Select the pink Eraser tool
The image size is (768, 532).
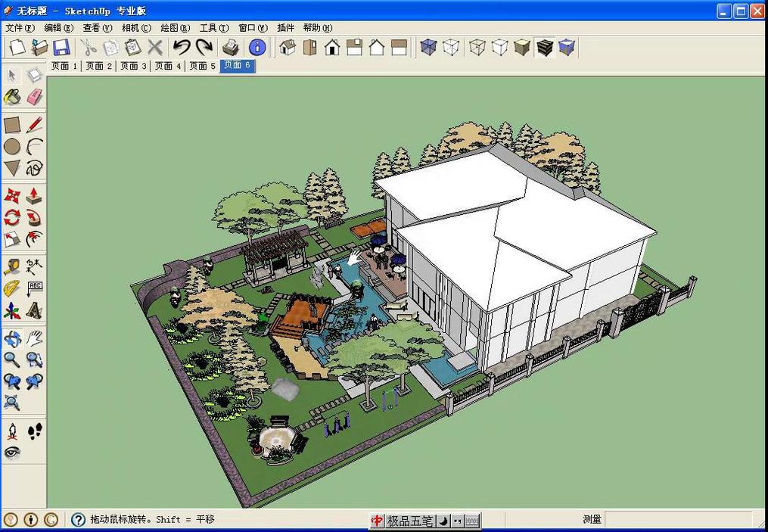[34, 97]
